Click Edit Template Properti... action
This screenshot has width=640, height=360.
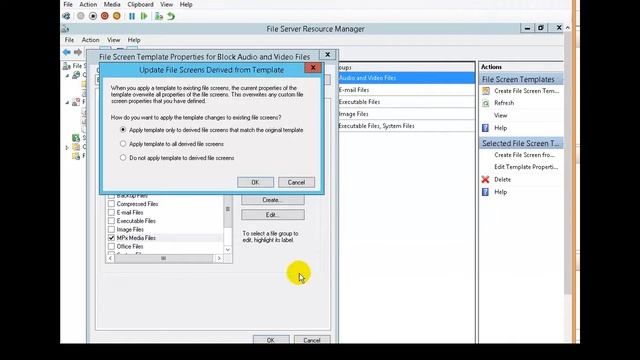click(526, 167)
